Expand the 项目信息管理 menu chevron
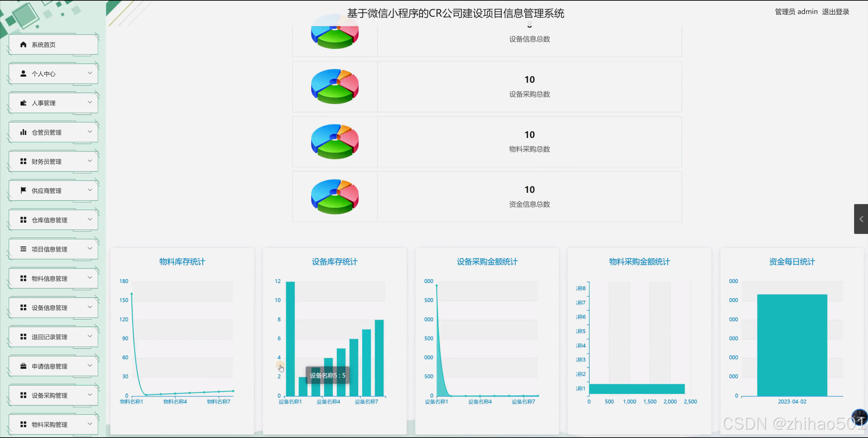The width and height of the screenshot is (868, 438). (x=90, y=249)
